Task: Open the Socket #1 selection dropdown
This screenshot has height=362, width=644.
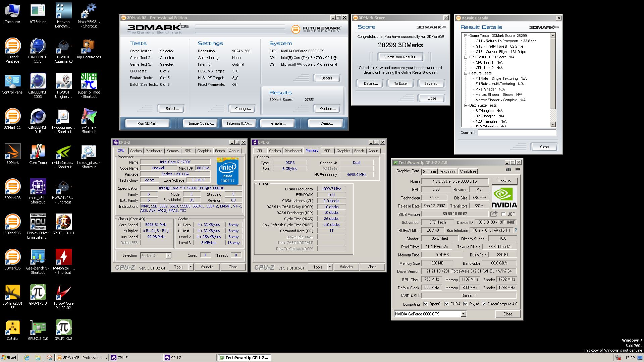Action: click(168, 256)
